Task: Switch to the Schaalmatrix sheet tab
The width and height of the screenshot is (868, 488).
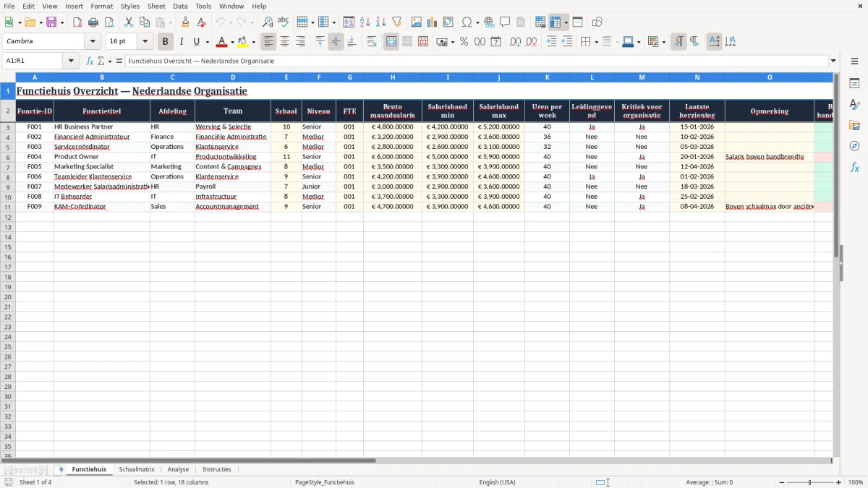Action: tap(137, 470)
